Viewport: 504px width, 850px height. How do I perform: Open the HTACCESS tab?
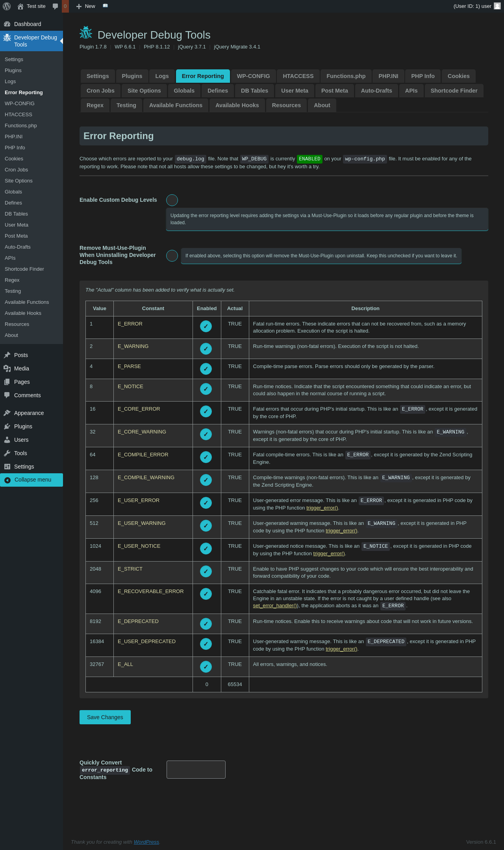click(298, 76)
